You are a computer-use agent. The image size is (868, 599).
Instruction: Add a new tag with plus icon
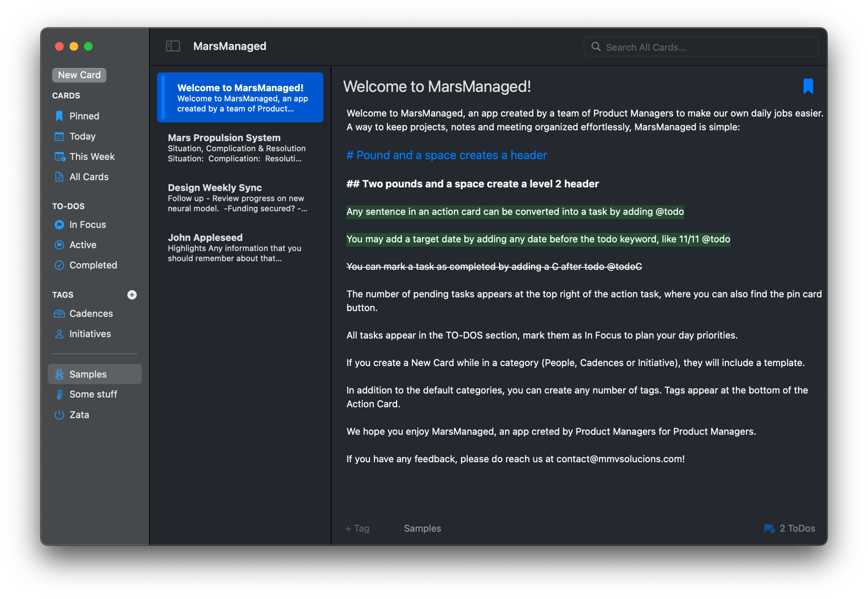(132, 295)
